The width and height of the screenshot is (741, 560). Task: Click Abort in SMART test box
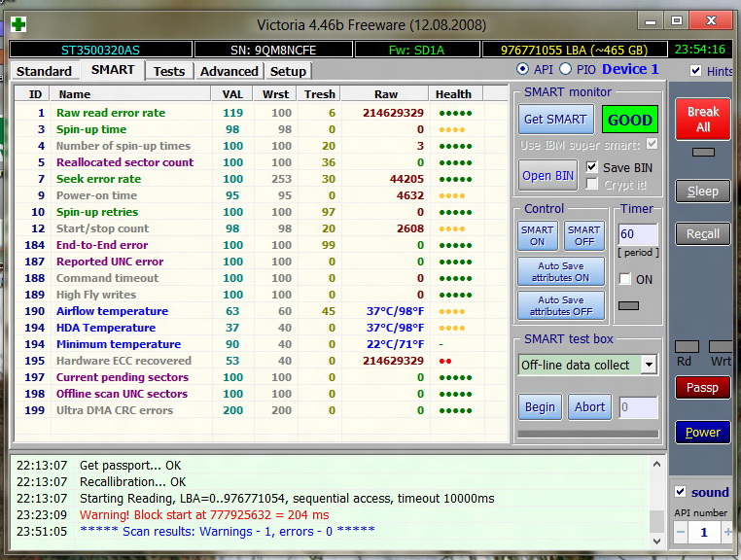pos(589,407)
